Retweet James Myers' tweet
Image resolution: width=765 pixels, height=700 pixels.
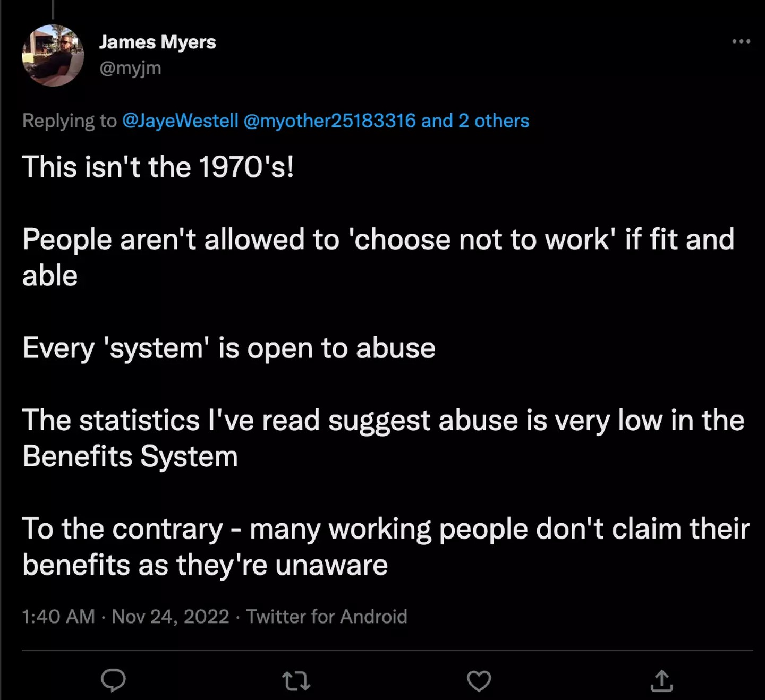(296, 680)
